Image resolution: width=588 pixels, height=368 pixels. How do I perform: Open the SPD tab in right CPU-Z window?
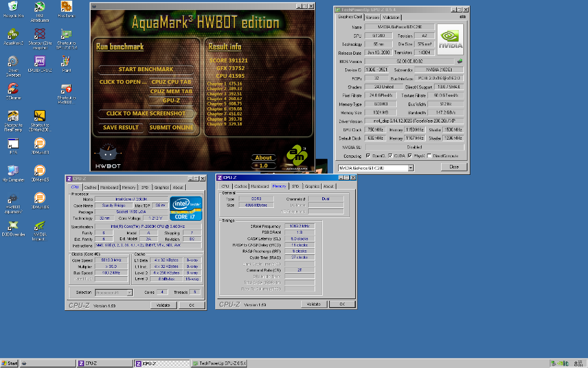[296, 186]
